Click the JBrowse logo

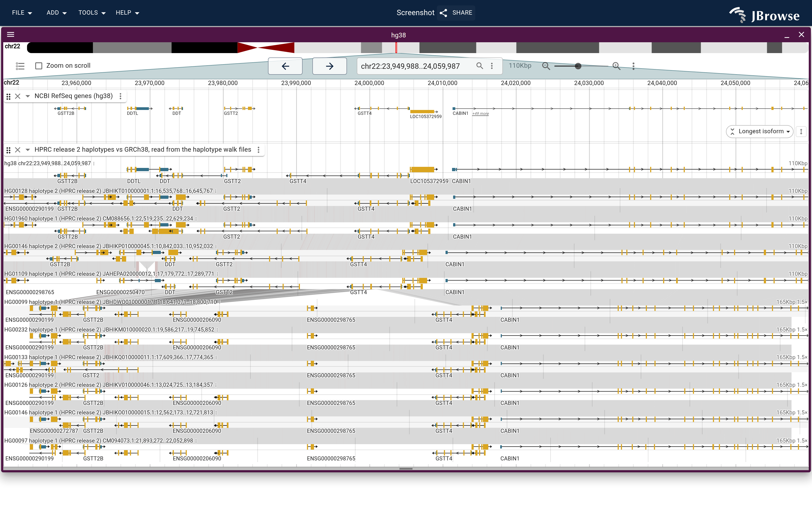[x=764, y=15]
